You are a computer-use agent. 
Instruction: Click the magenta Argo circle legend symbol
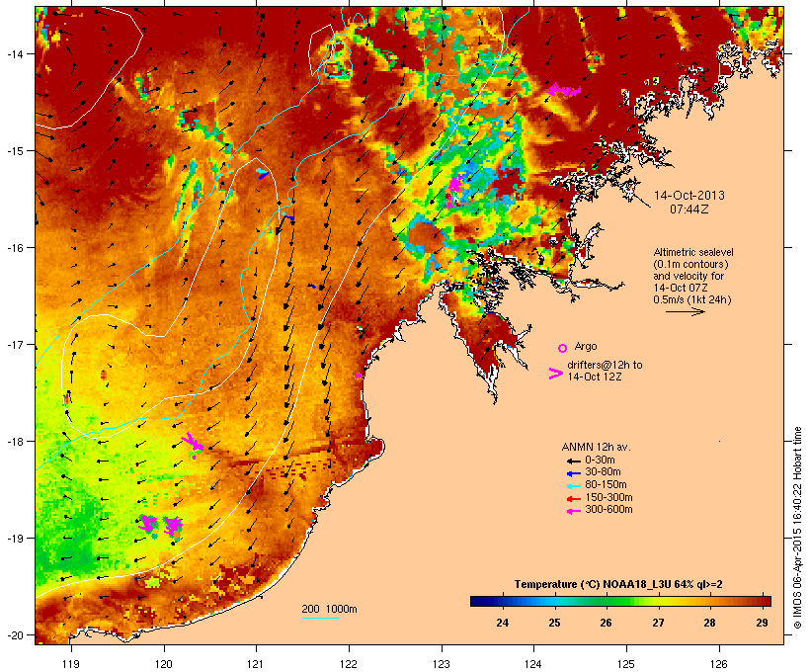pos(563,348)
